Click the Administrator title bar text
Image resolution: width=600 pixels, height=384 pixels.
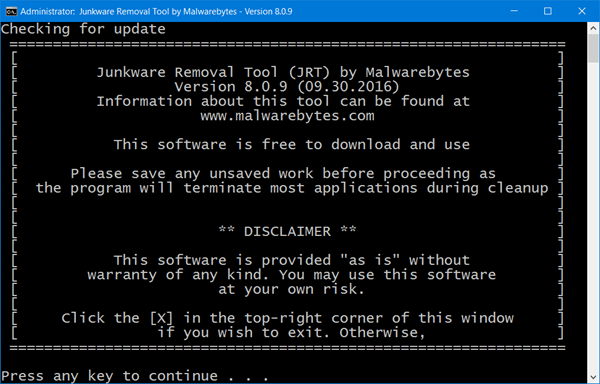156,11
